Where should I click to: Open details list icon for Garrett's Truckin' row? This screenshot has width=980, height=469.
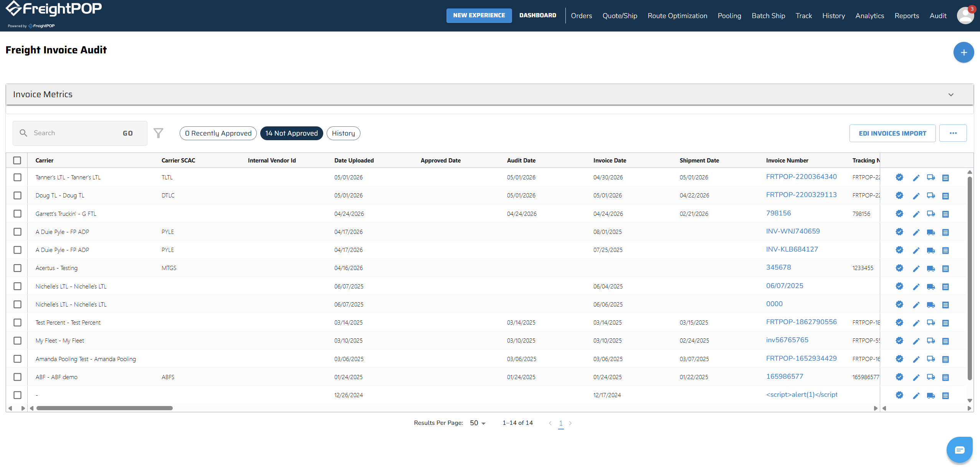[x=945, y=214]
